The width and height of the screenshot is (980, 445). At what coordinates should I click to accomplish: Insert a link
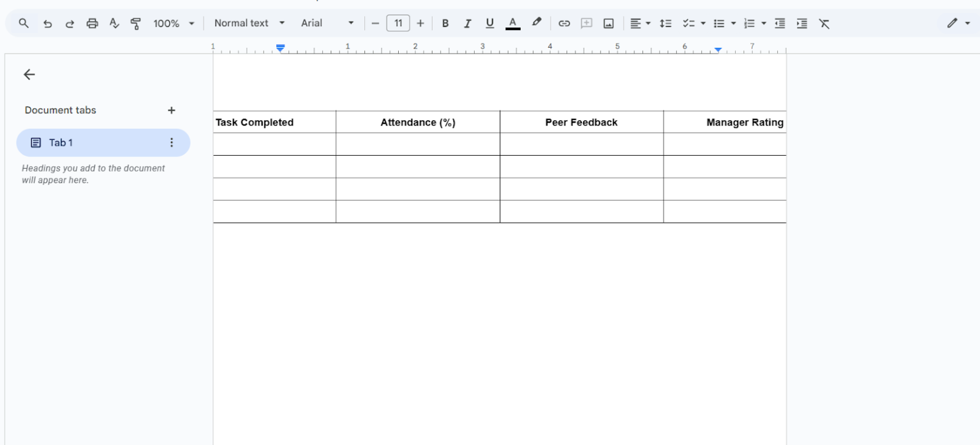(564, 23)
